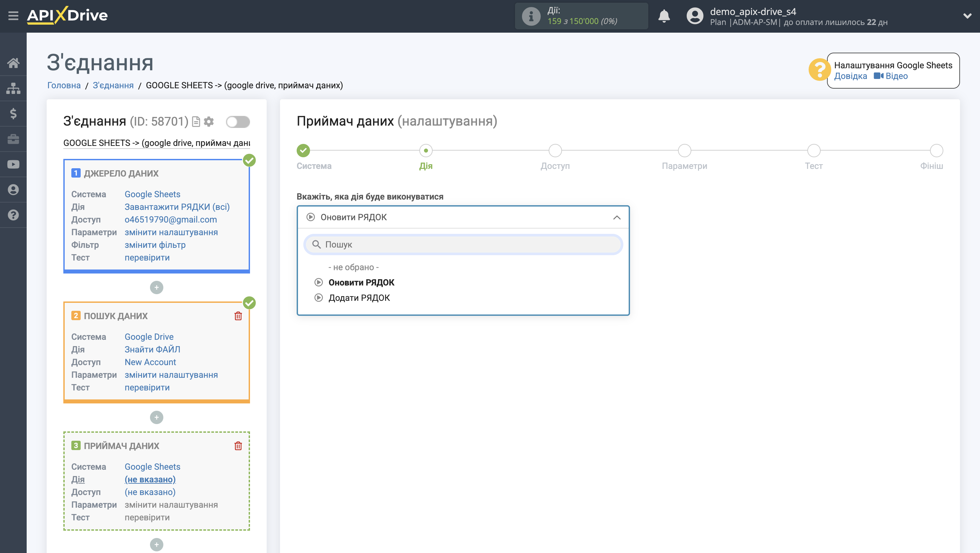Image resolution: width=980 pixels, height=553 pixels.
Task: Click search block перевірити link
Action: [x=147, y=387]
